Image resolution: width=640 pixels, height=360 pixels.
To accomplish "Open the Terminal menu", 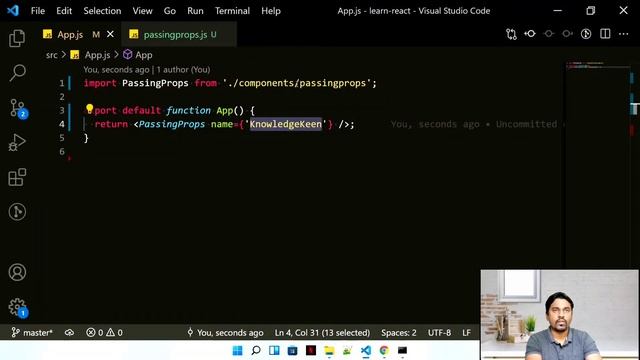I will pyautogui.click(x=232, y=11).
